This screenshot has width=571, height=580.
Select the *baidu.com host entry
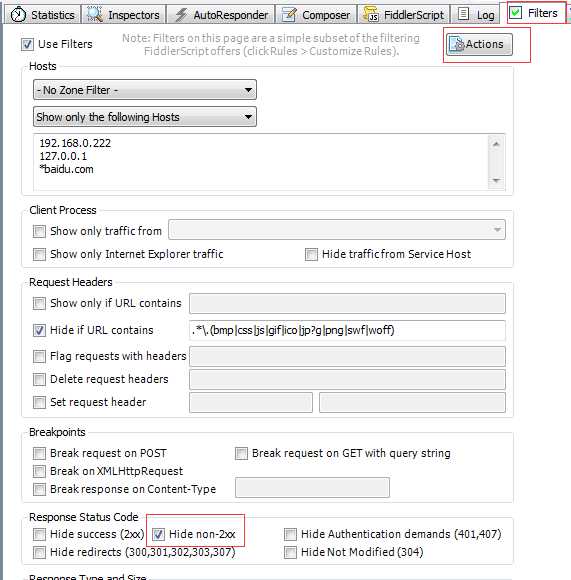(67, 169)
